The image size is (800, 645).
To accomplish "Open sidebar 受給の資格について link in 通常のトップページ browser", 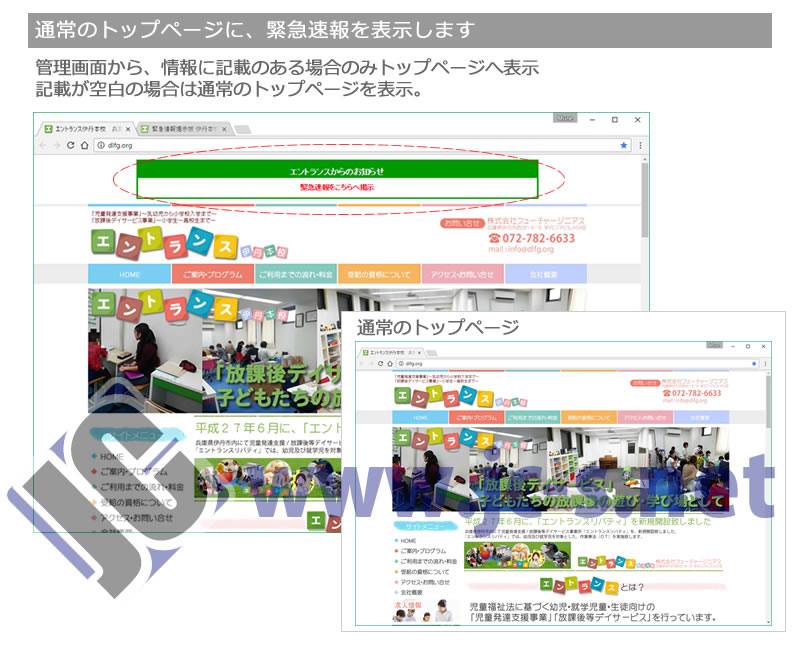I will 424,572.
